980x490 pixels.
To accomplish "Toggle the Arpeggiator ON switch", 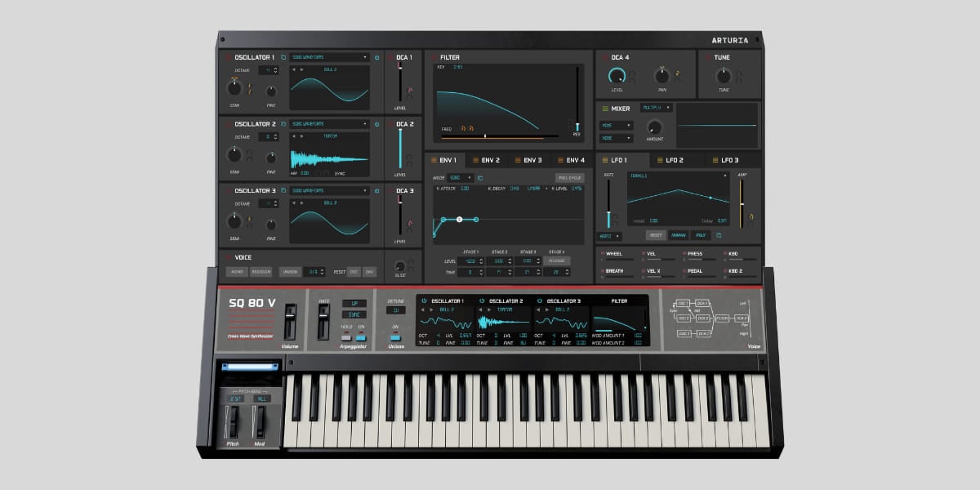I will point(361,336).
